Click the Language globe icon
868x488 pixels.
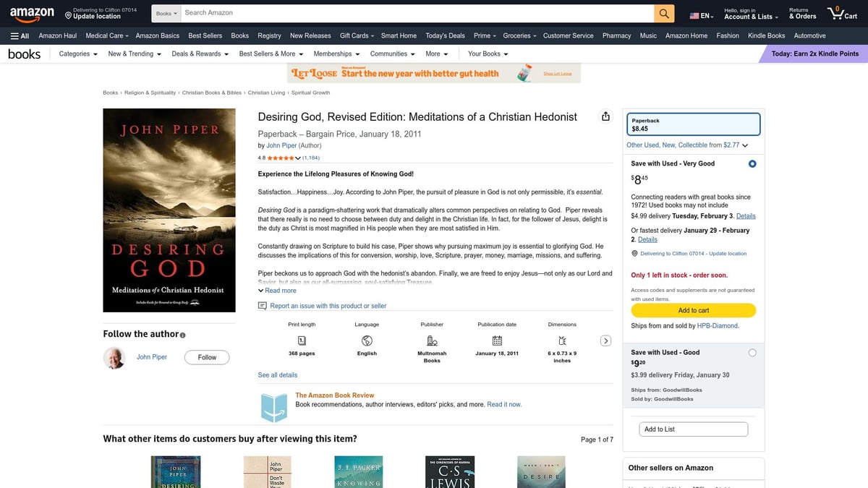(x=367, y=341)
